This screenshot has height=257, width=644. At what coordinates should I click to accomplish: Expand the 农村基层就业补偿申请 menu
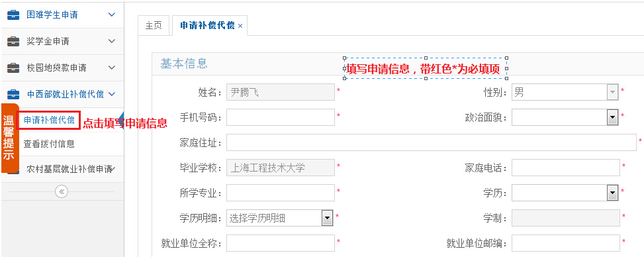coord(69,169)
